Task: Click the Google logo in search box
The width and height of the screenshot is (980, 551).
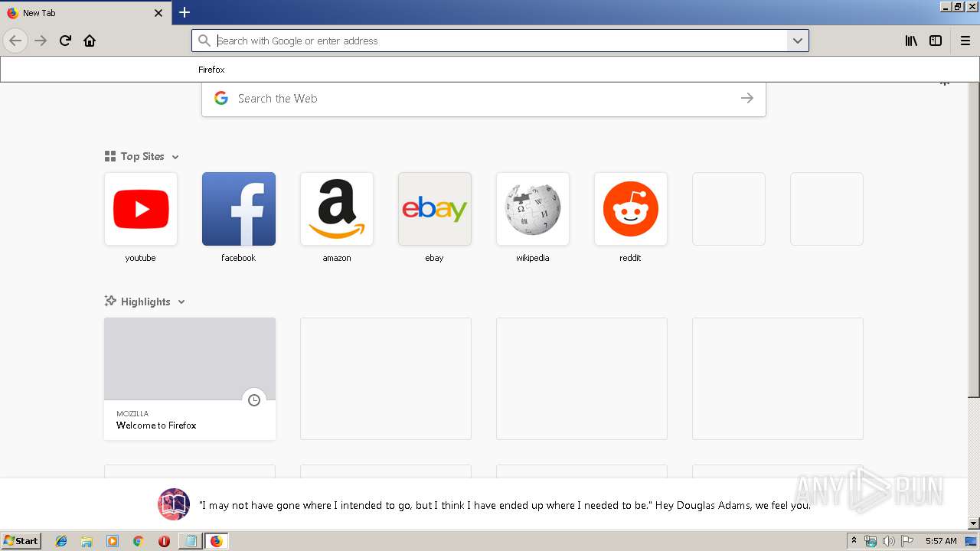Action: click(221, 98)
